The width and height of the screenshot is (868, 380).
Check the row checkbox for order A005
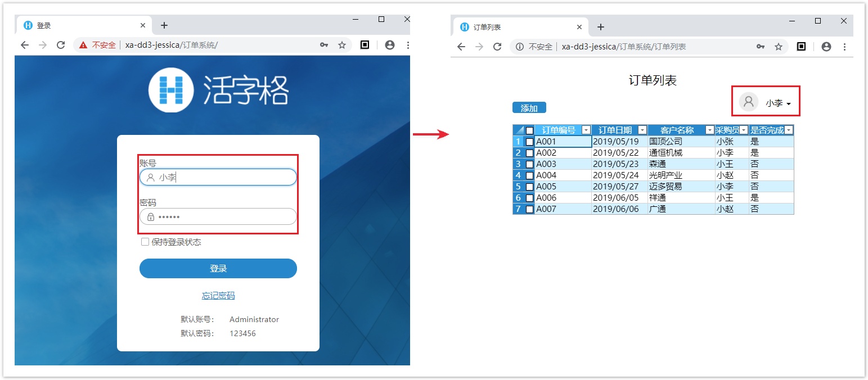tap(529, 187)
